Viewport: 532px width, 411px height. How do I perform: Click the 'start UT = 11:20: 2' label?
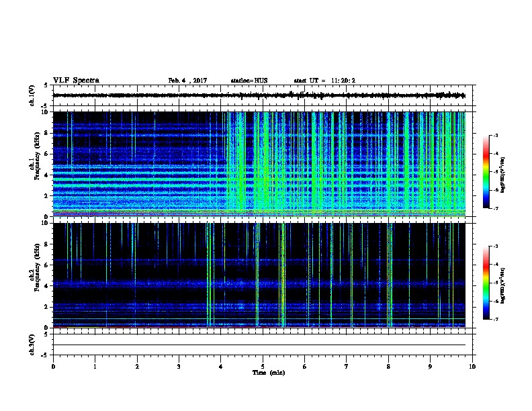324,81
